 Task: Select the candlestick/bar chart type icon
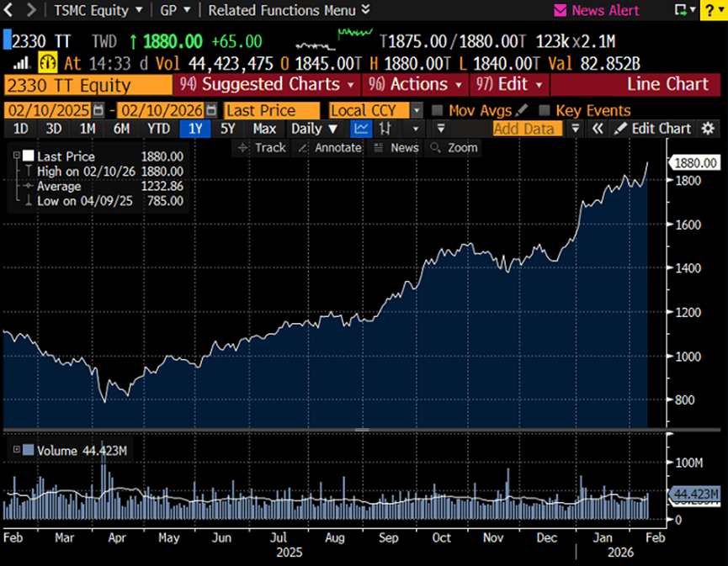tap(385, 129)
